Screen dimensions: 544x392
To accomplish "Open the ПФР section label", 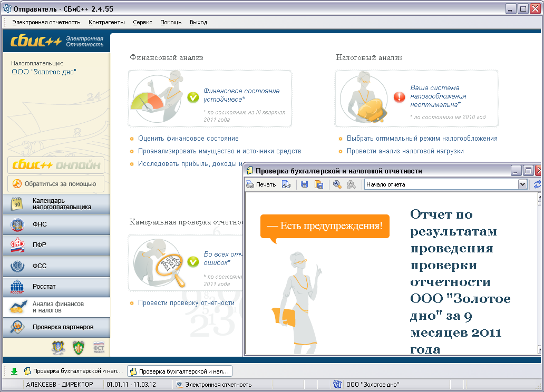I will coord(39,245).
